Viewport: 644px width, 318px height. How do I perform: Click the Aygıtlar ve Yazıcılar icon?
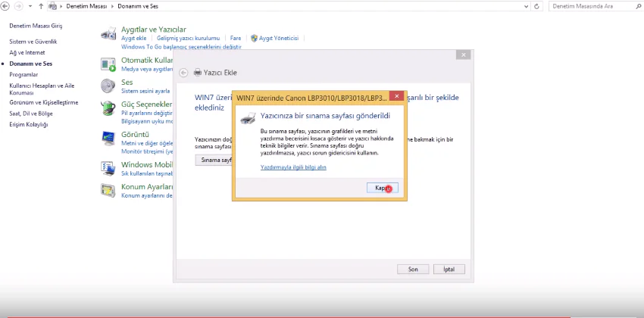pos(108,33)
